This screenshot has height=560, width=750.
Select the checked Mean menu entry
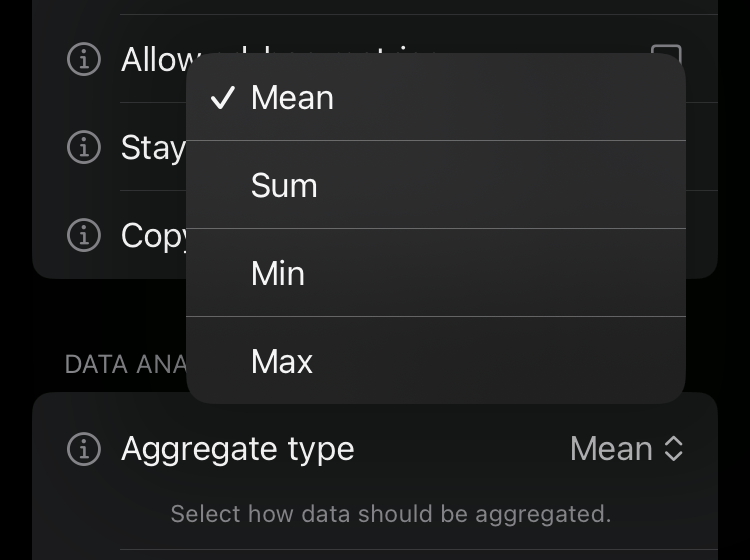(435, 97)
